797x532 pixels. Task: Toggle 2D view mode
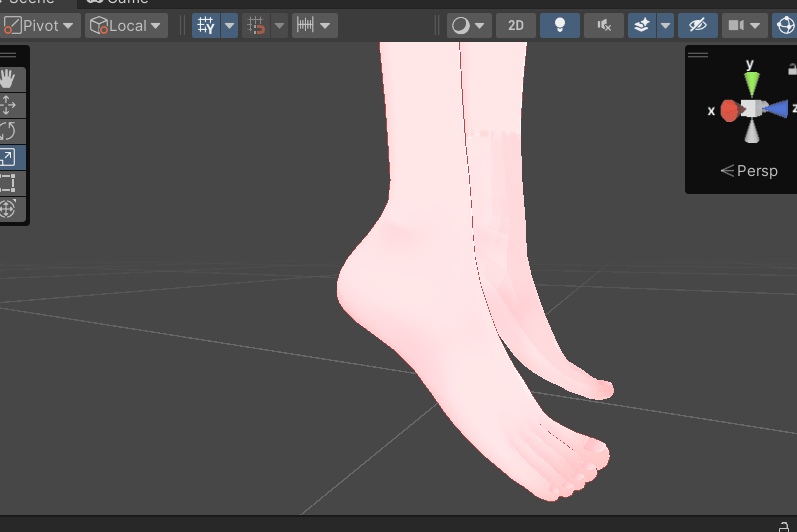(x=515, y=25)
